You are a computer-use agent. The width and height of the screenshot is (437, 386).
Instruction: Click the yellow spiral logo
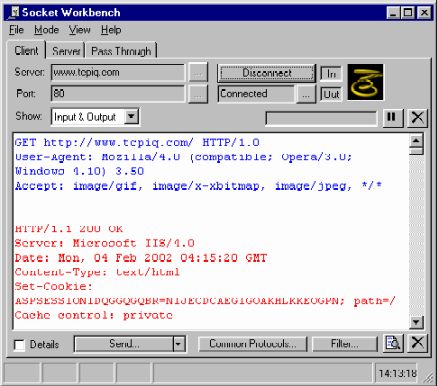pos(365,82)
